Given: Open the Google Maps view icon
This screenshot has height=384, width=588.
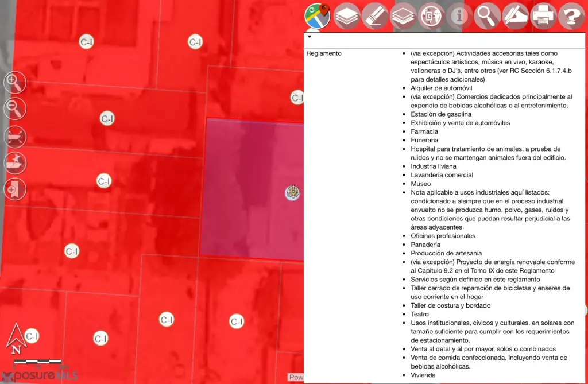Looking at the screenshot, I should point(317,16).
